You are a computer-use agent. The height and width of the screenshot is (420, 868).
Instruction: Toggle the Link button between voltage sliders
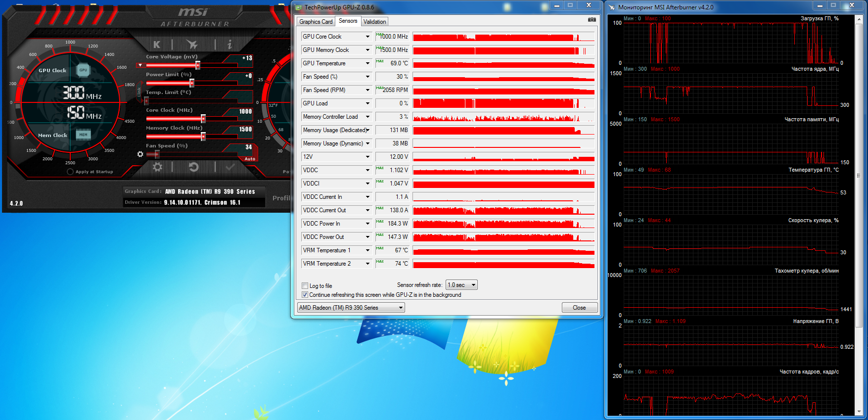click(139, 93)
